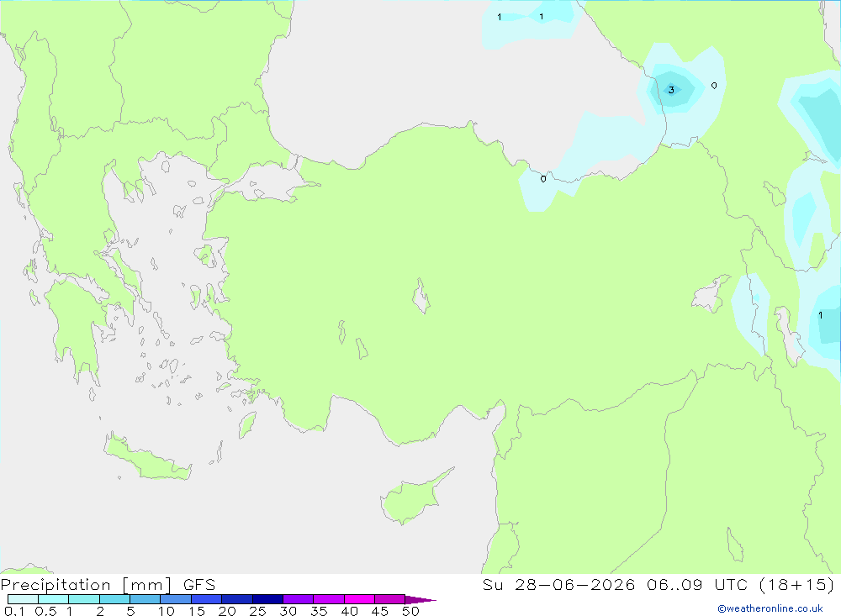Click the '06..09' time range text

(x=674, y=584)
